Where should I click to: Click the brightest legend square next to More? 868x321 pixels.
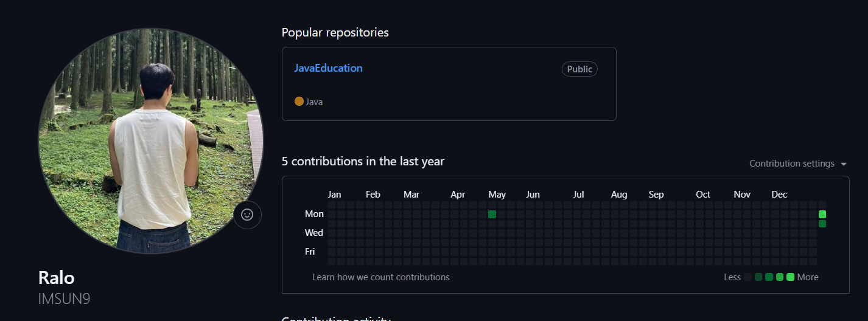(x=790, y=277)
